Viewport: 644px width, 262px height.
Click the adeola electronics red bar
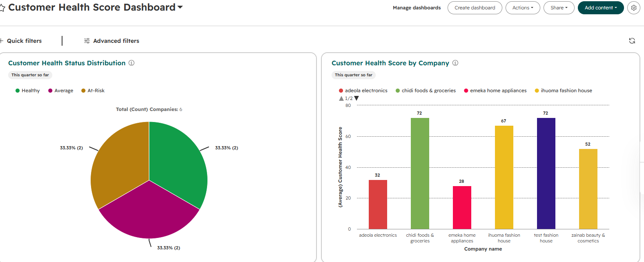(x=378, y=204)
